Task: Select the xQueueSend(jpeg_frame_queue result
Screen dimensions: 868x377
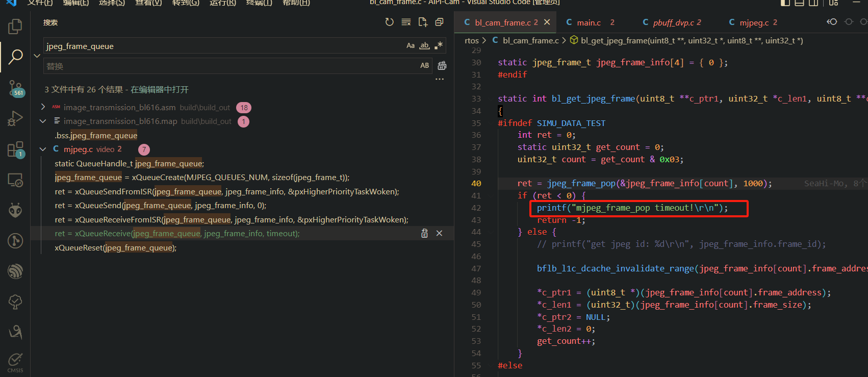Action: pyautogui.click(x=161, y=205)
